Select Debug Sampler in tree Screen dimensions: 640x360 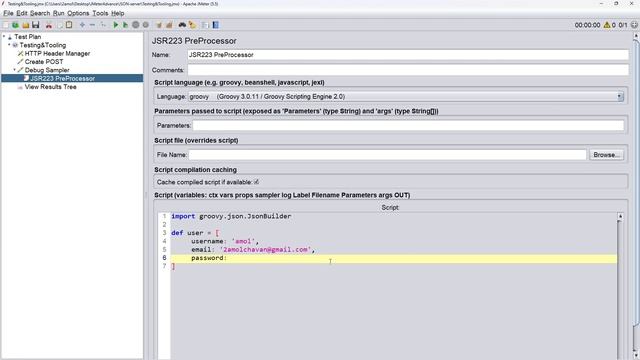[x=47, y=70]
